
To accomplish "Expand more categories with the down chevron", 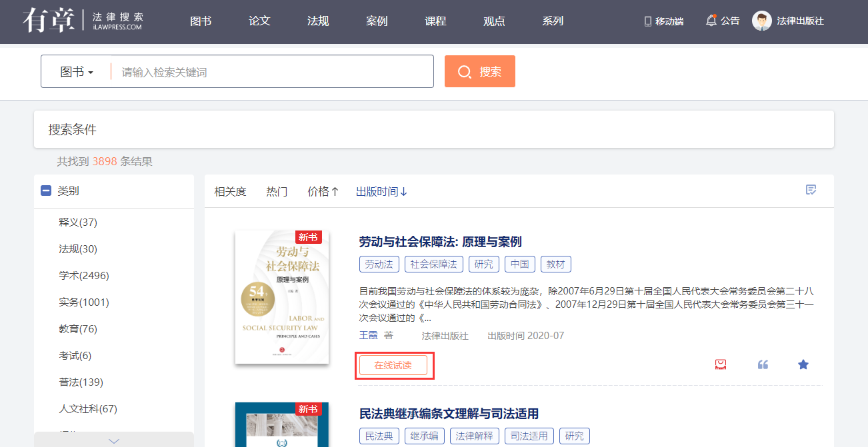I will (114, 440).
